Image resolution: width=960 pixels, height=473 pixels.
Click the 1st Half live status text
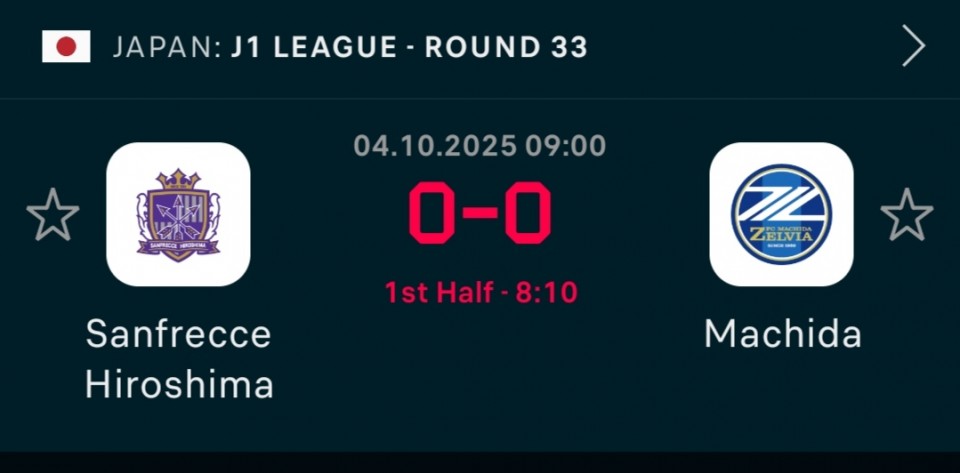439,293
